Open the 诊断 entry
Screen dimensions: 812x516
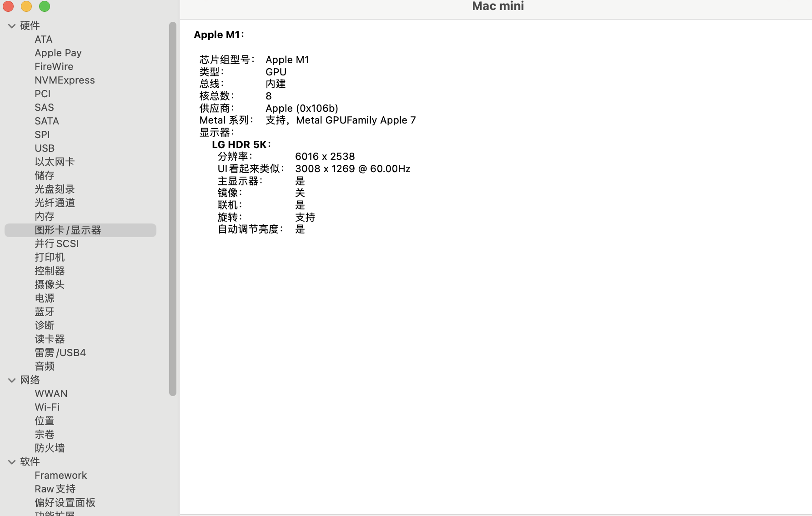[45, 326]
